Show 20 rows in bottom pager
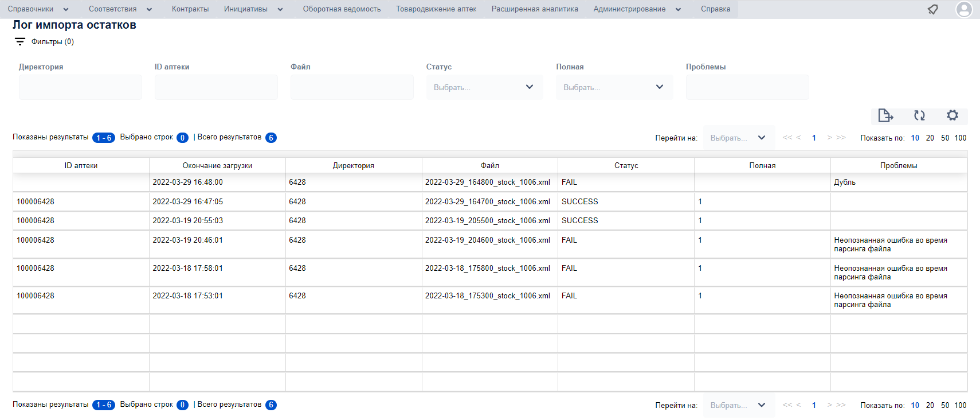Image resolution: width=980 pixels, height=420 pixels. 930,405
